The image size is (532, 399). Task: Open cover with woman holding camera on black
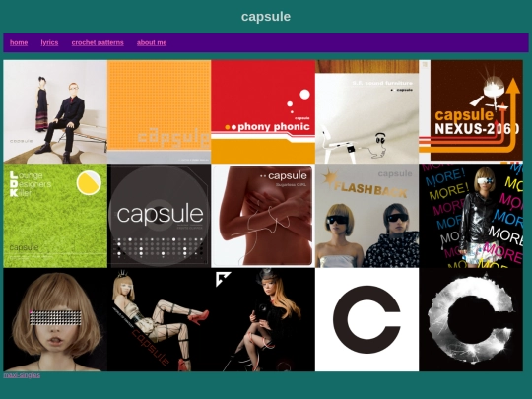[263, 319]
